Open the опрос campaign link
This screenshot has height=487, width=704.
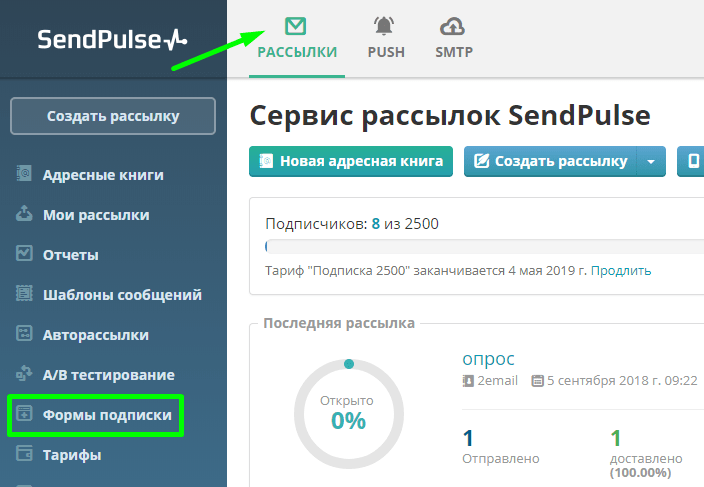[x=488, y=359]
